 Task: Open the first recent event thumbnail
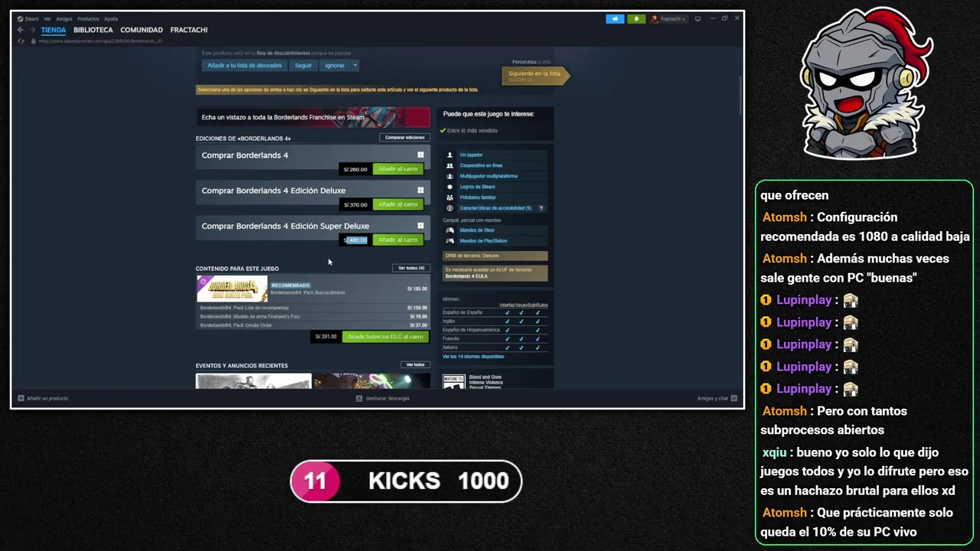click(x=253, y=381)
